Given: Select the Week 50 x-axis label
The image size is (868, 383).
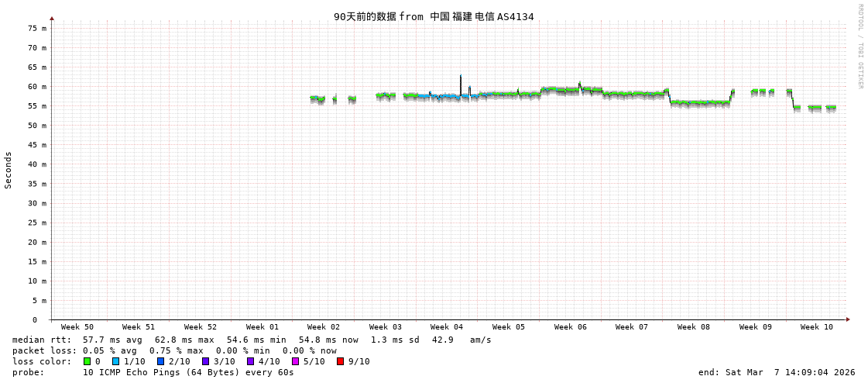Looking at the screenshot, I should (77, 327).
